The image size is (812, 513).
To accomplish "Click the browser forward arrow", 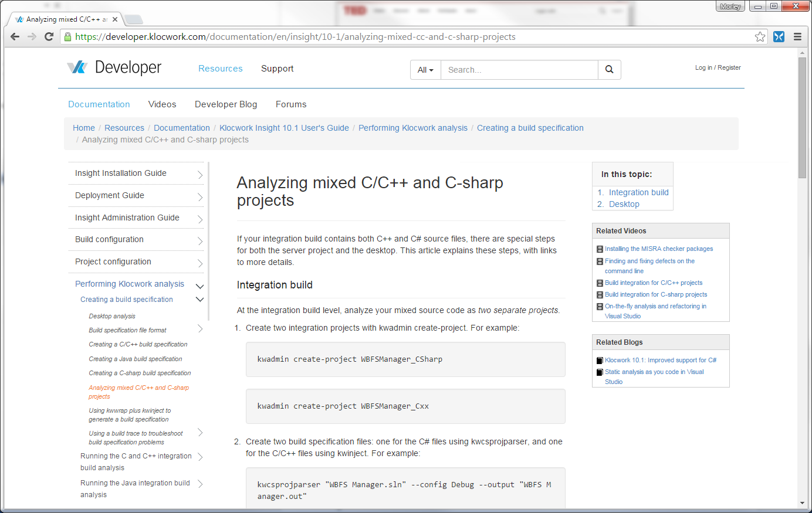I will coord(32,36).
